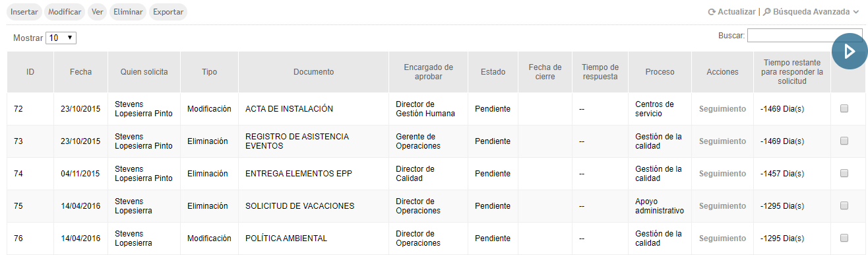The width and height of the screenshot is (868, 255).
Task: Focus the Buscar search field
Action: tap(805, 36)
